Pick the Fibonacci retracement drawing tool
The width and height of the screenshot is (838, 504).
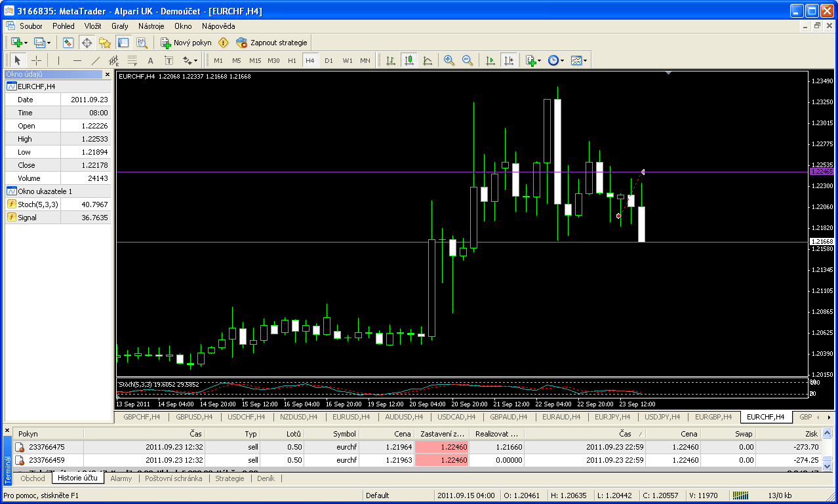(x=132, y=60)
